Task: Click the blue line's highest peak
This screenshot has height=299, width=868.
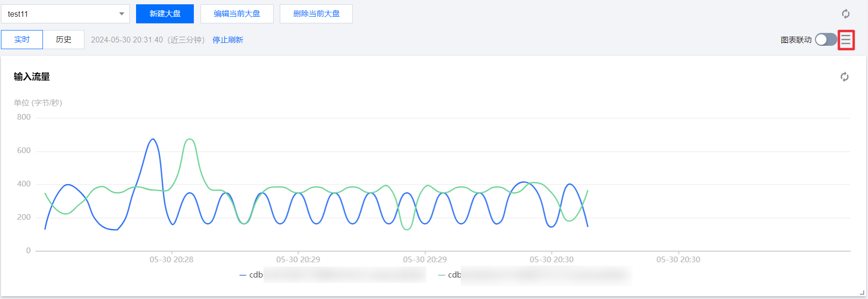Action: tap(153, 139)
